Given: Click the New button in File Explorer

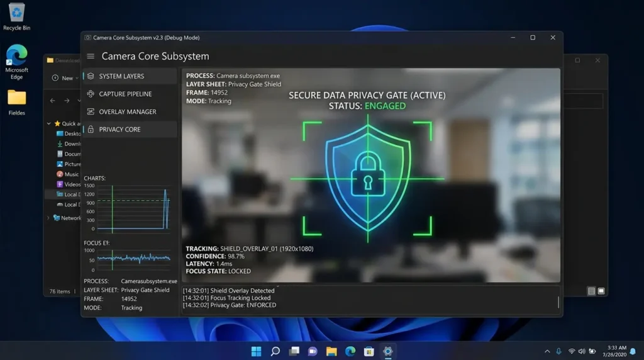Looking at the screenshot, I should [x=65, y=77].
